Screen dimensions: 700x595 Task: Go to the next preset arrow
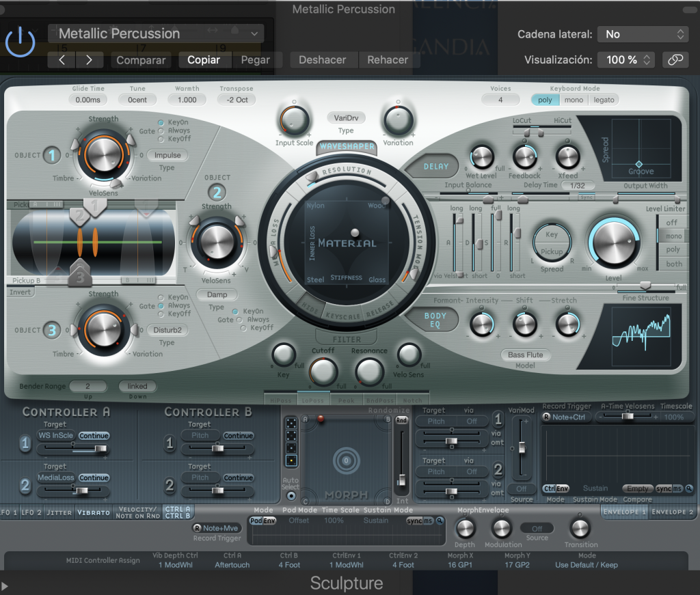pos(90,59)
